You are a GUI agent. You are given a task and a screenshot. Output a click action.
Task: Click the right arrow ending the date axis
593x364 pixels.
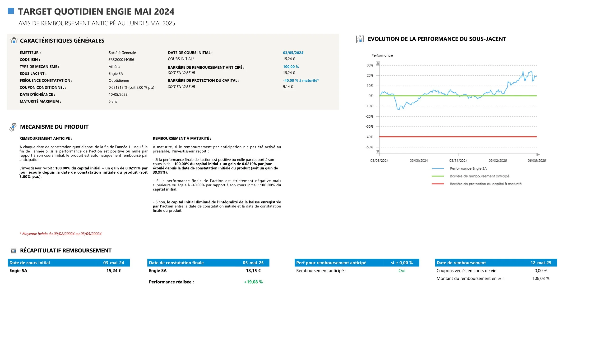pos(538,154)
